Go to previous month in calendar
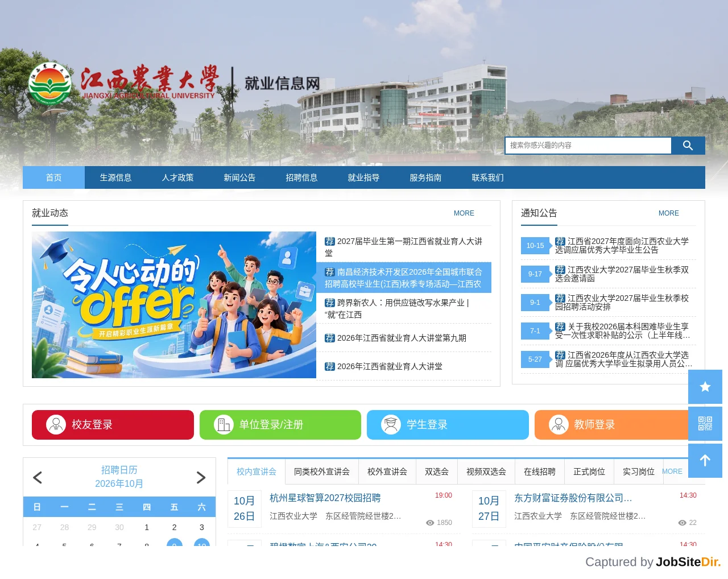The image size is (728, 579). coord(38,477)
